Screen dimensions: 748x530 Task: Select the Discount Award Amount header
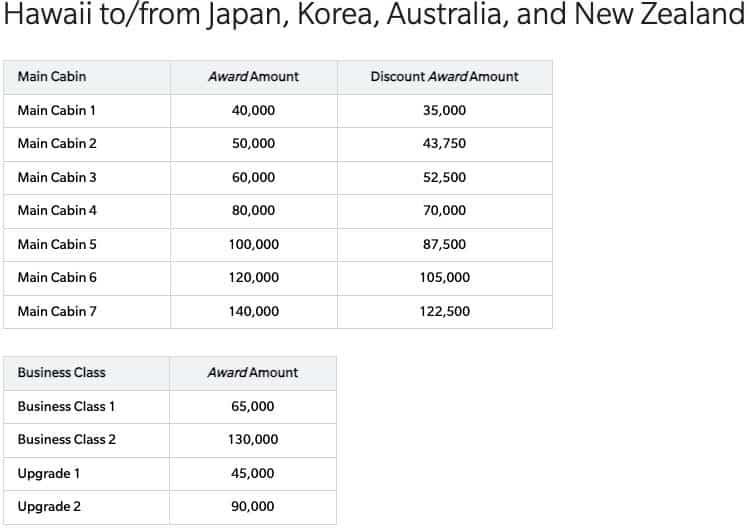444,76
